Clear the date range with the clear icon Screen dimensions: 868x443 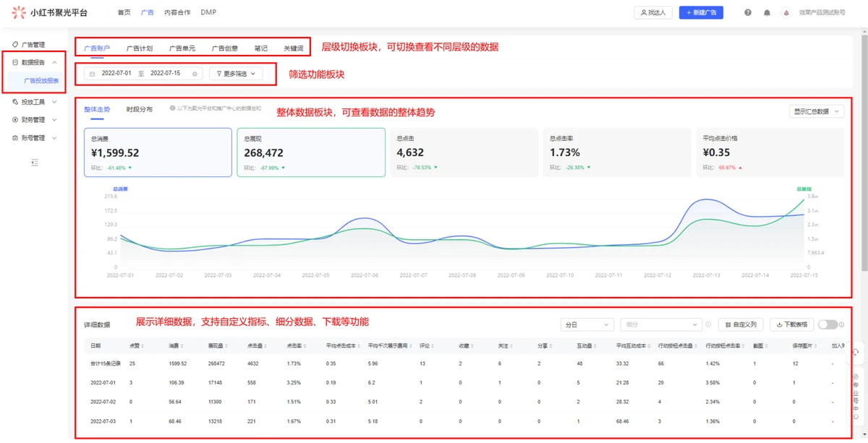[x=195, y=74]
